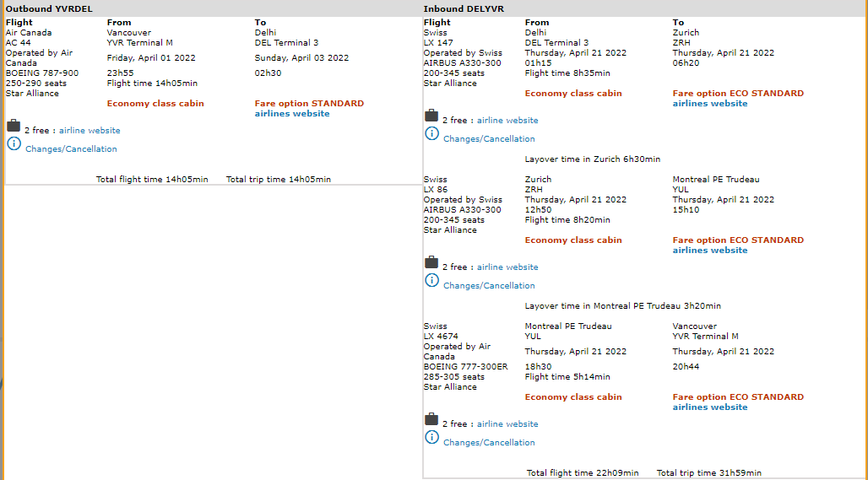The image size is (868, 480).
Task: Open the baggage airline website link for LX 86
Action: point(507,267)
